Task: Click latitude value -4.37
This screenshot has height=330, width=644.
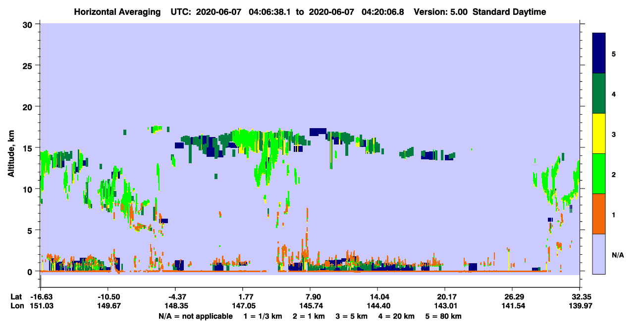Action: 175,297
